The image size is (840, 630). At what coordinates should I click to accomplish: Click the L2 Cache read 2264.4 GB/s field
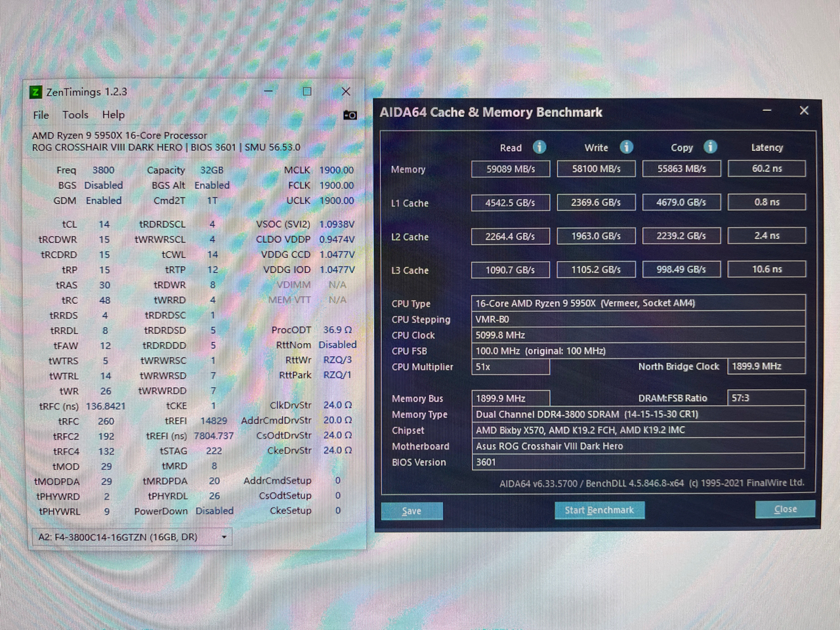pyautogui.click(x=511, y=236)
